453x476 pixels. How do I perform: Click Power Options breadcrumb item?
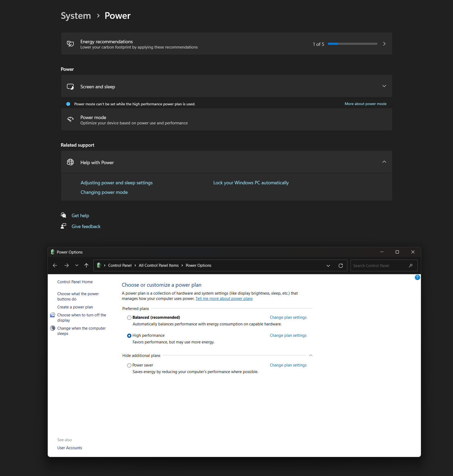click(x=199, y=265)
